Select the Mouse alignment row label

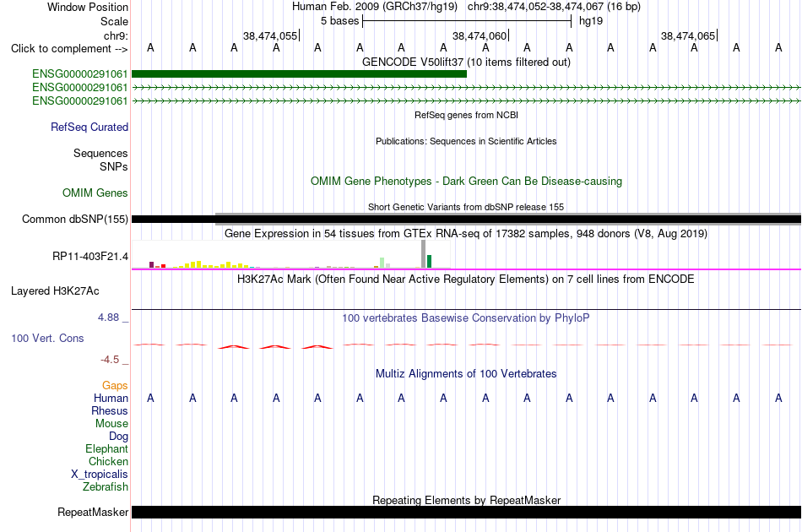[x=111, y=424]
